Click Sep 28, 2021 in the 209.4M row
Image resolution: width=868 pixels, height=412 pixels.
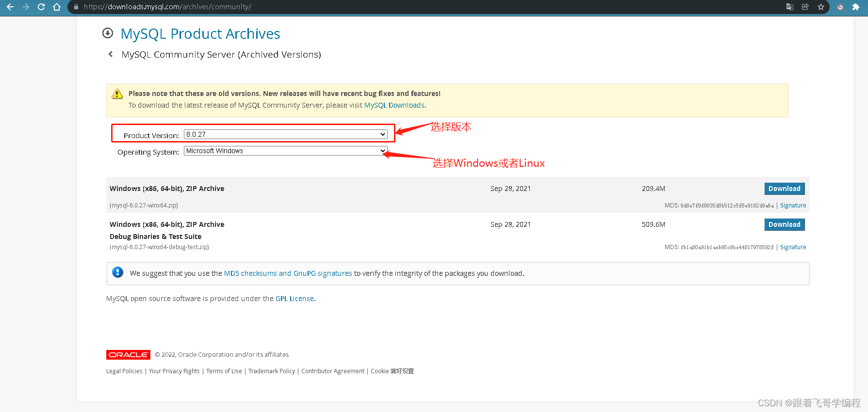(510, 189)
